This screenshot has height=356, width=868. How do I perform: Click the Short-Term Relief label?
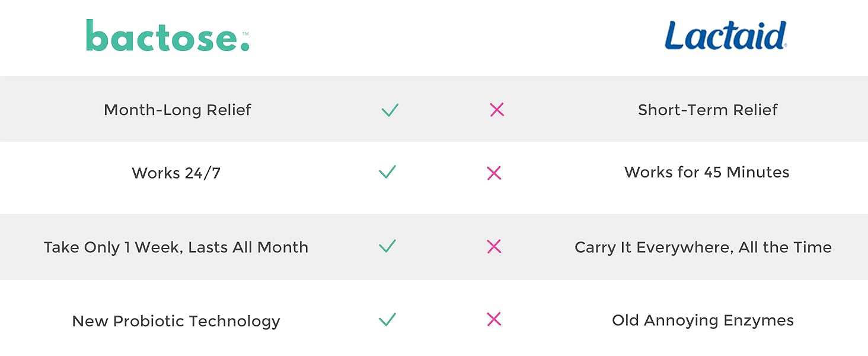[707, 110]
